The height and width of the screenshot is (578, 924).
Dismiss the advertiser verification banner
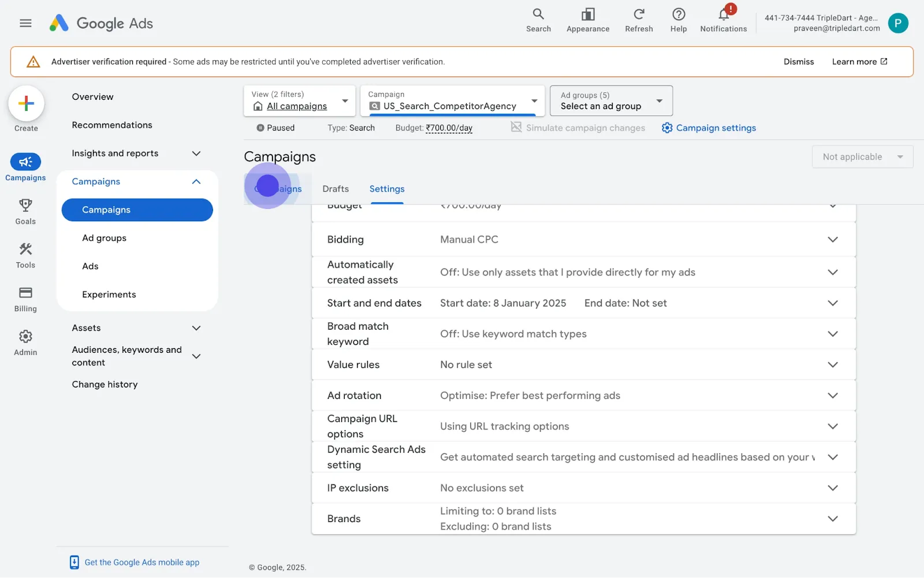coord(799,62)
